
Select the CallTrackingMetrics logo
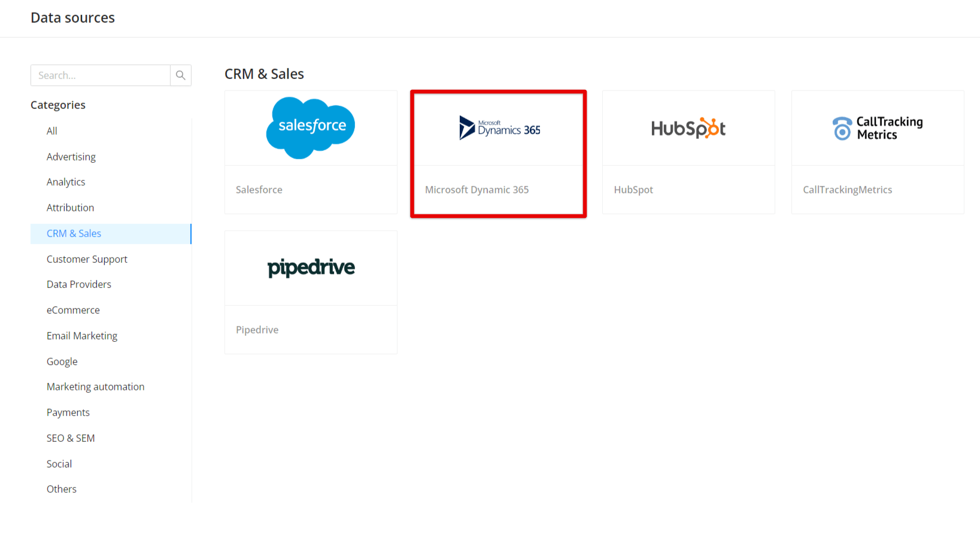(876, 128)
